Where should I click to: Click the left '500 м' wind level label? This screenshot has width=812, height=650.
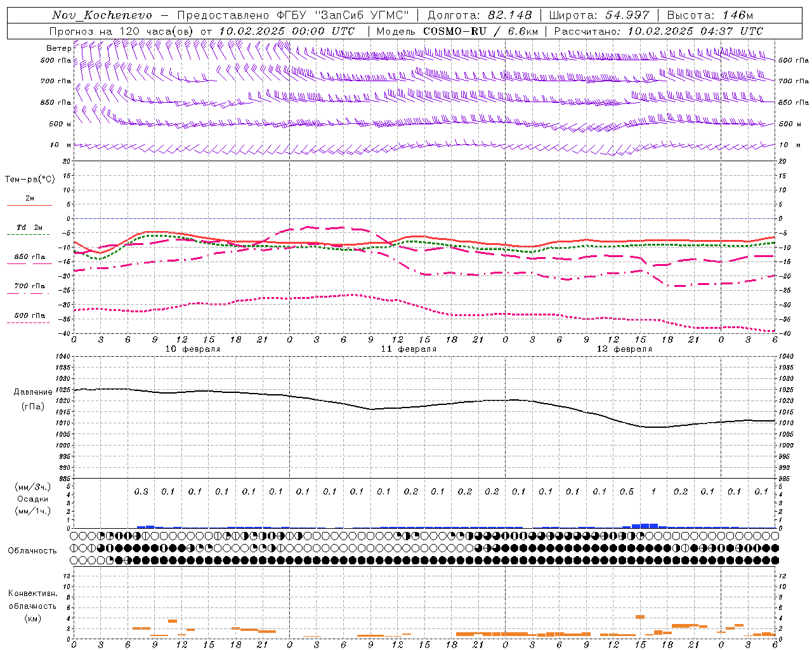point(60,124)
